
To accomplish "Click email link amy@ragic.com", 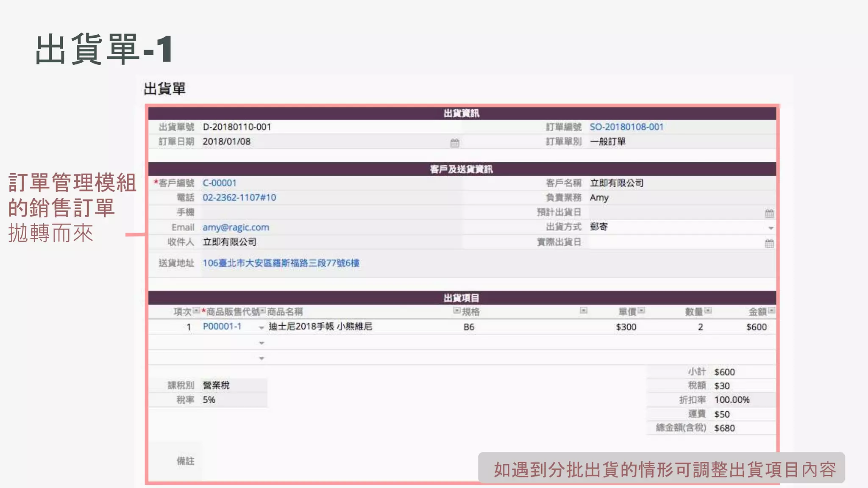I will click(x=236, y=227).
